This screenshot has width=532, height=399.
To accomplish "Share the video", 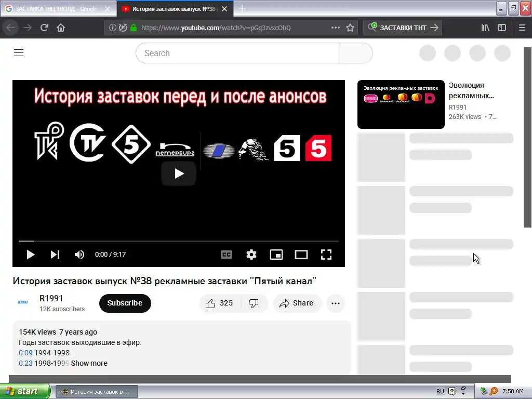I will [297, 303].
